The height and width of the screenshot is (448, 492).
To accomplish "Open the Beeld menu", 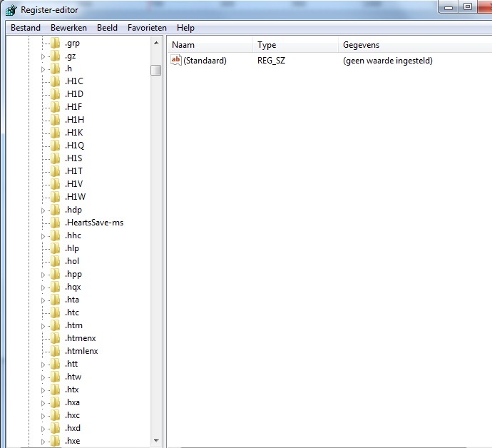I will pyautogui.click(x=107, y=28).
